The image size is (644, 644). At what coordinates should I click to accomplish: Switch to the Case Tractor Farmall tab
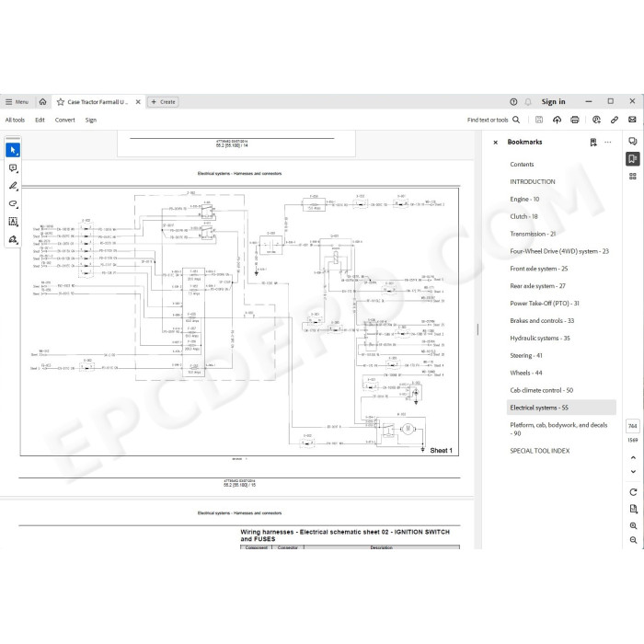tap(98, 102)
